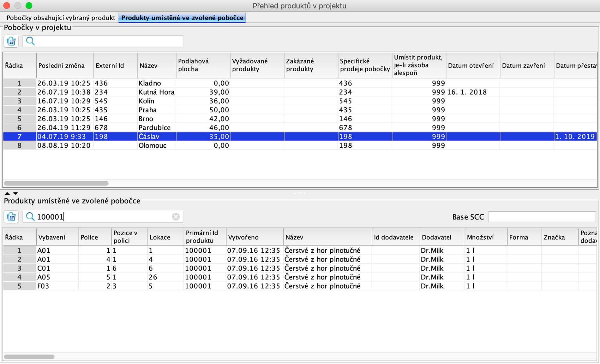Click the products table horizontal scrollbar
600x364 pixels.
pyautogui.click(x=29, y=357)
